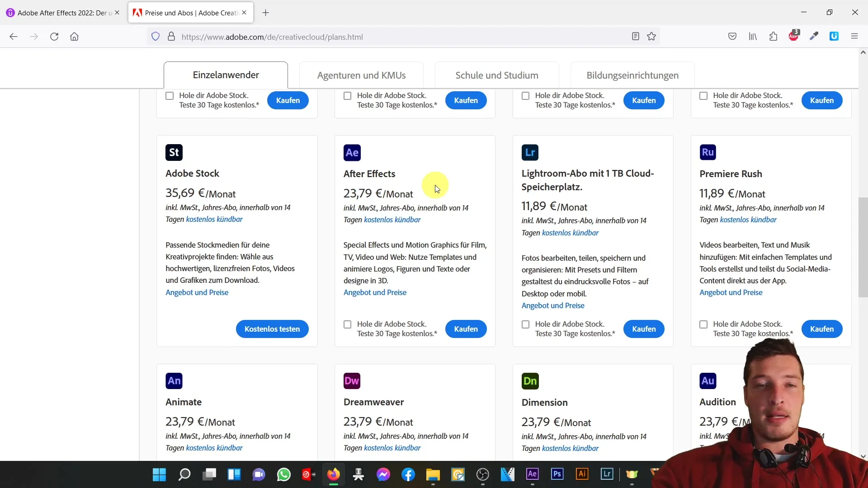Click the Adobe Stock St product icon
Screen dimensions: 868x488
[174, 152]
